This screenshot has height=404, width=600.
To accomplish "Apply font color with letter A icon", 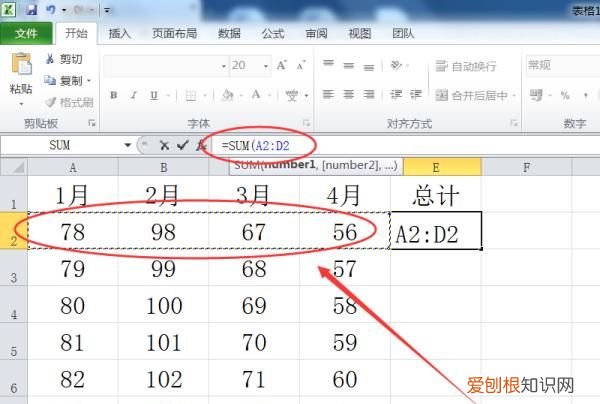I will click(x=256, y=94).
